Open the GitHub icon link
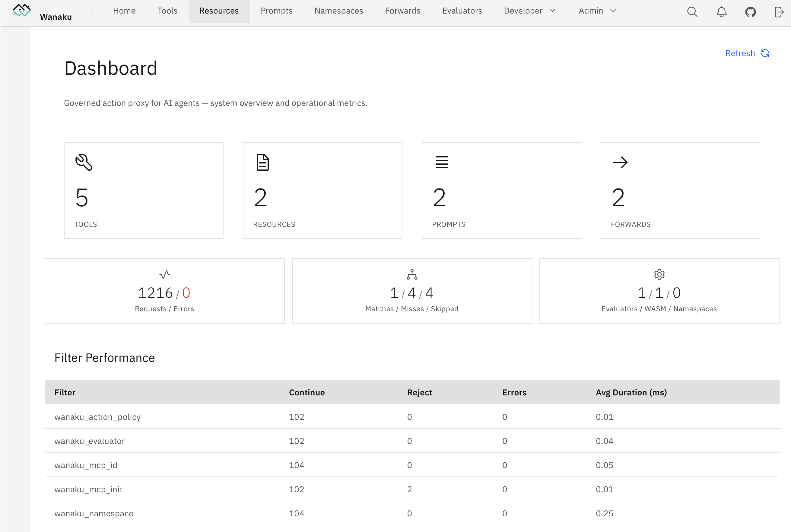This screenshot has height=532, width=791. coord(750,12)
